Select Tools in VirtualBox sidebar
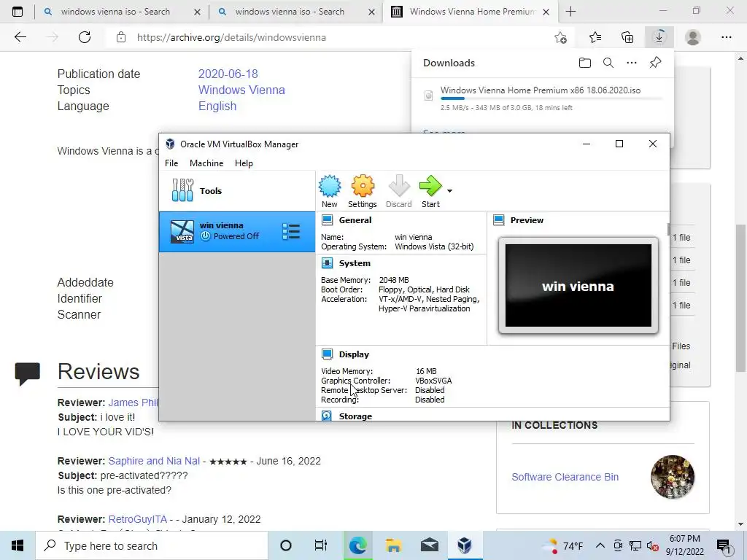Viewport: 747px width, 560px height. point(237,191)
